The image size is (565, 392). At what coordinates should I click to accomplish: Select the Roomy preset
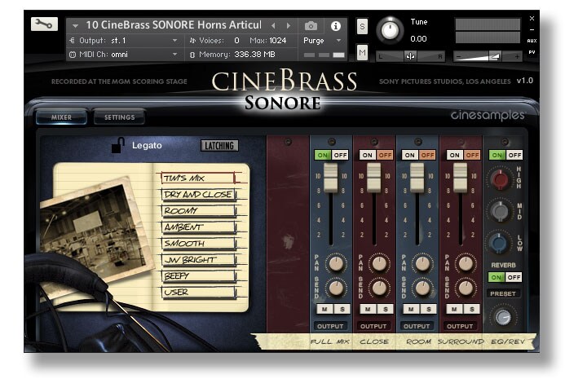[x=198, y=211]
